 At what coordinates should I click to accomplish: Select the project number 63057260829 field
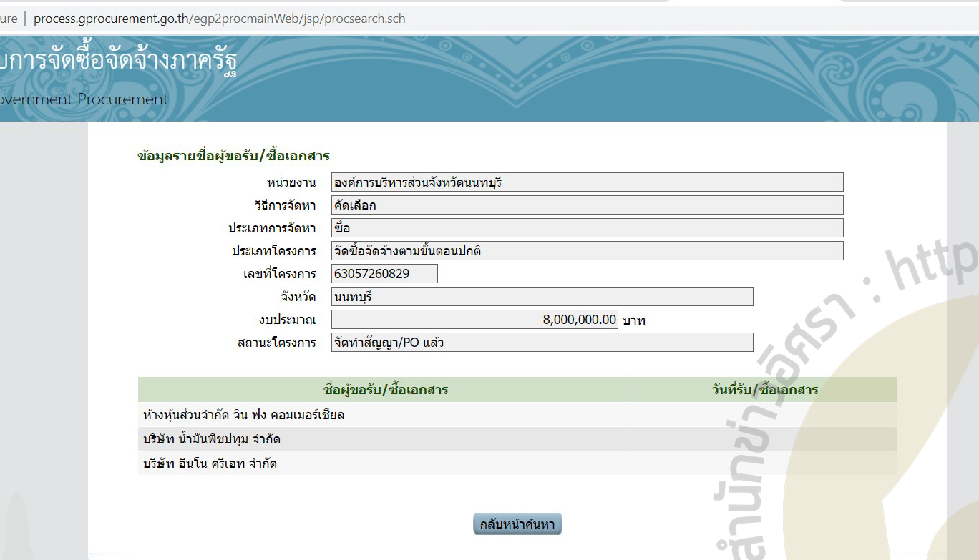click(384, 273)
